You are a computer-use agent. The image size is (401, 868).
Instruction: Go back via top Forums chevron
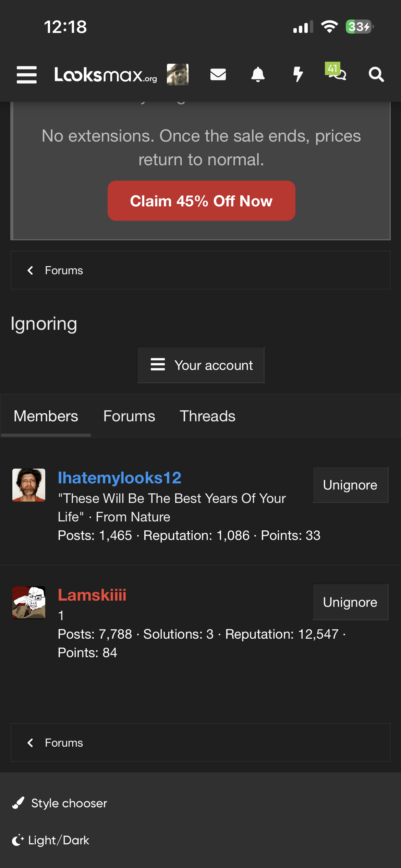tap(31, 270)
